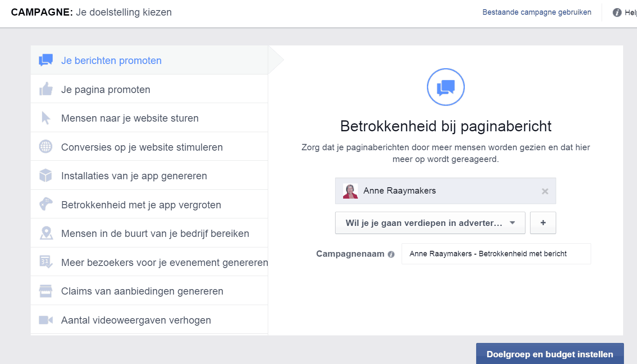Select 'Betrokkenheid met je app vergroten'
Screen dimensions: 637x364
149,205
